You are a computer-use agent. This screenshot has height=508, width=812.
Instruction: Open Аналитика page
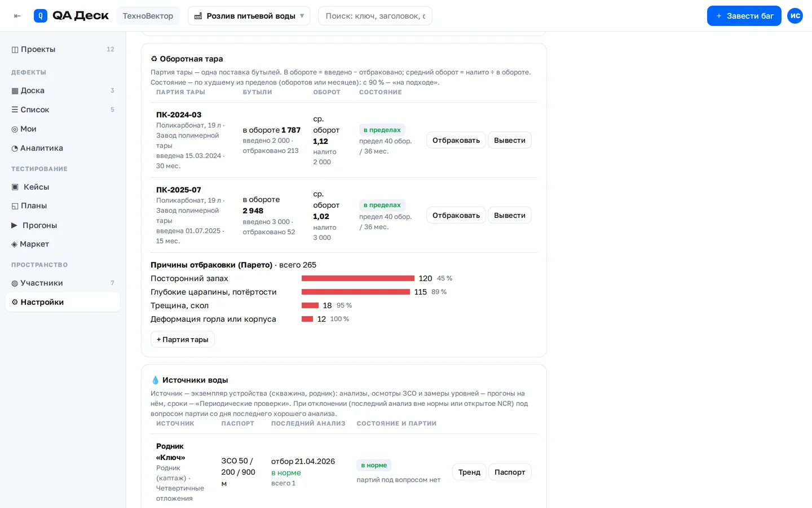point(63,148)
